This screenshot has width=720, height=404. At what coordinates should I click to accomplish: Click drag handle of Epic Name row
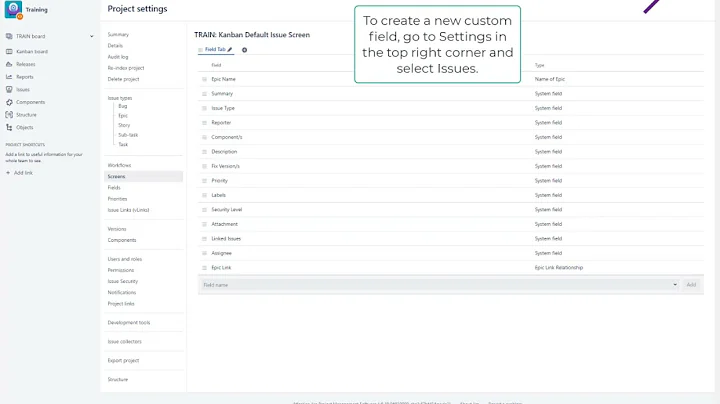pyautogui.click(x=204, y=79)
